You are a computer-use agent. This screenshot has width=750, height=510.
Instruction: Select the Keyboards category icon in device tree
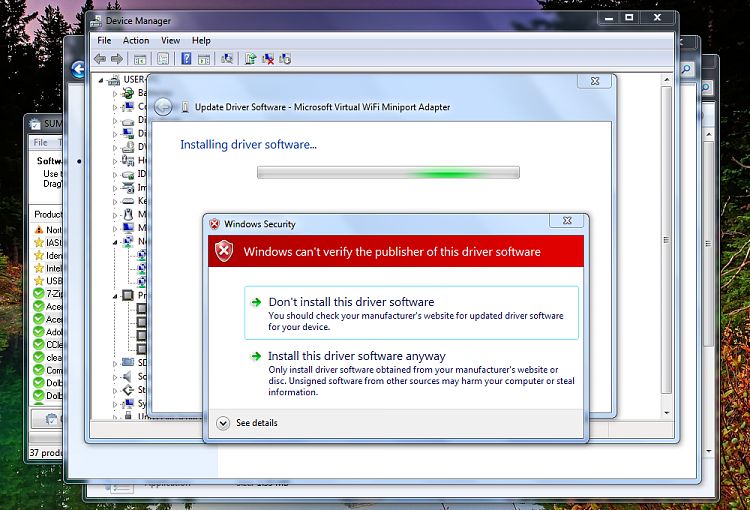(128, 201)
